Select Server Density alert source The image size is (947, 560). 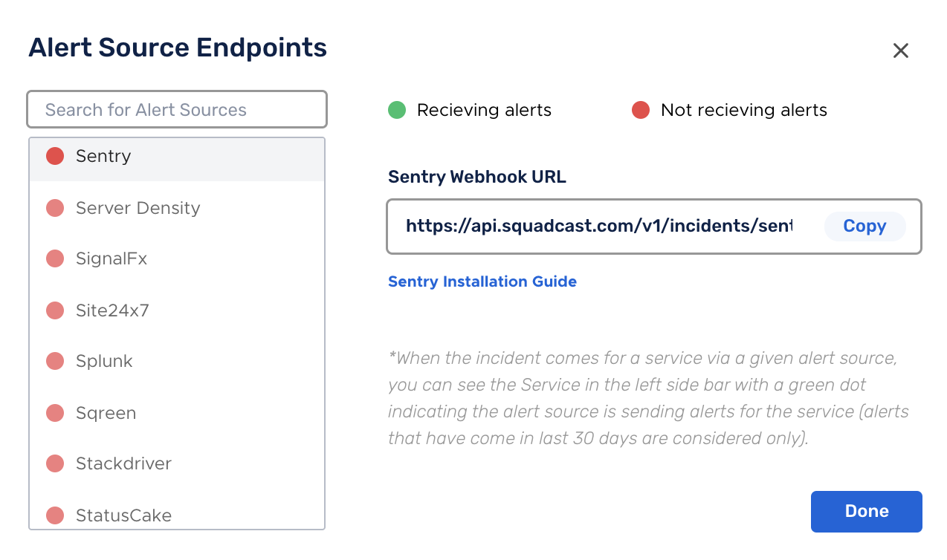[177, 208]
